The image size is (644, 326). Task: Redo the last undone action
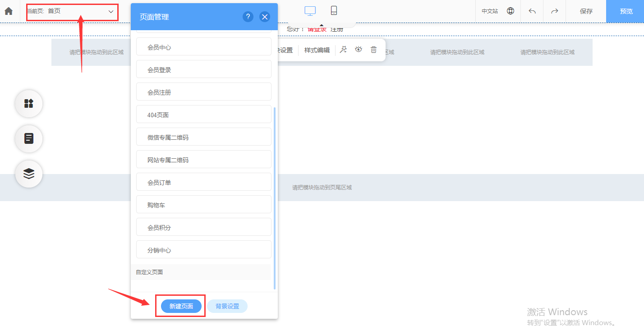coord(555,11)
